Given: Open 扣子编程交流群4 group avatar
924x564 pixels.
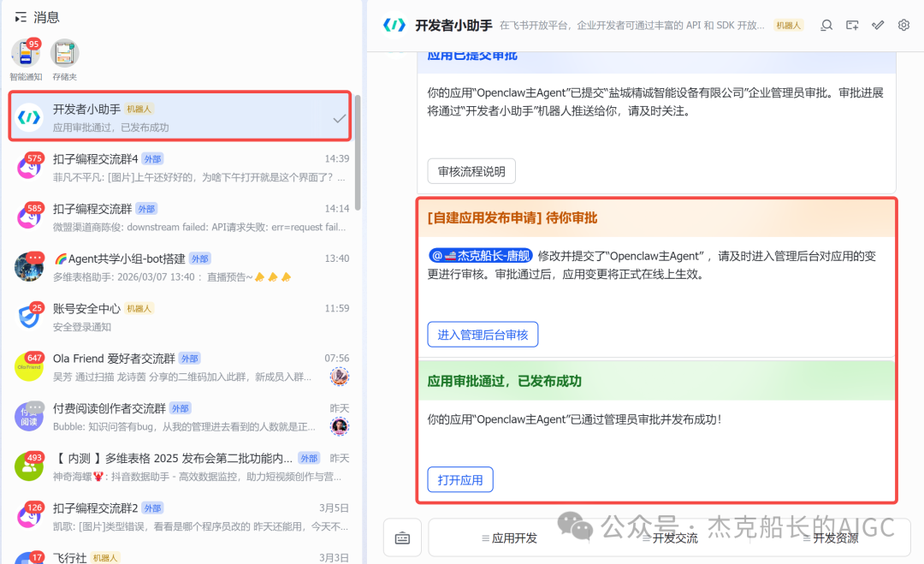Looking at the screenshot, I should point(29,168).
